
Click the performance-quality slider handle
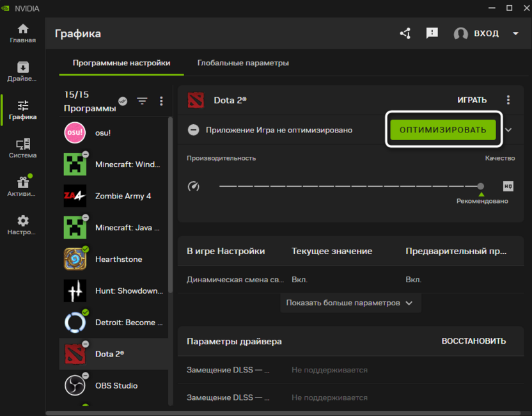[480, 186]
